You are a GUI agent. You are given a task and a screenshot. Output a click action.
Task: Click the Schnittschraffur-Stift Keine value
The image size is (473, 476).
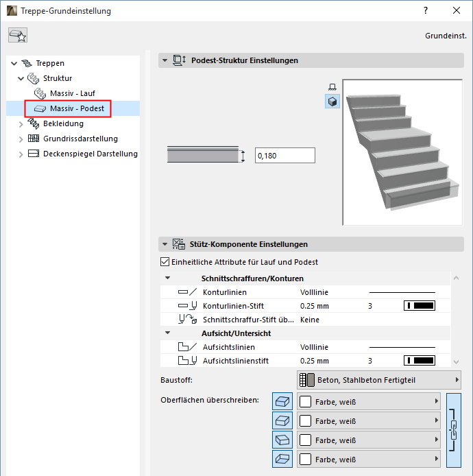click(x=309, y=320)
